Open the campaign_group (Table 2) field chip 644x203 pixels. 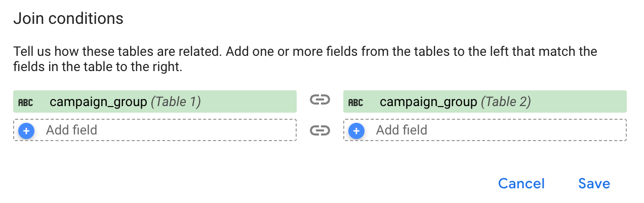click(485, 101)
